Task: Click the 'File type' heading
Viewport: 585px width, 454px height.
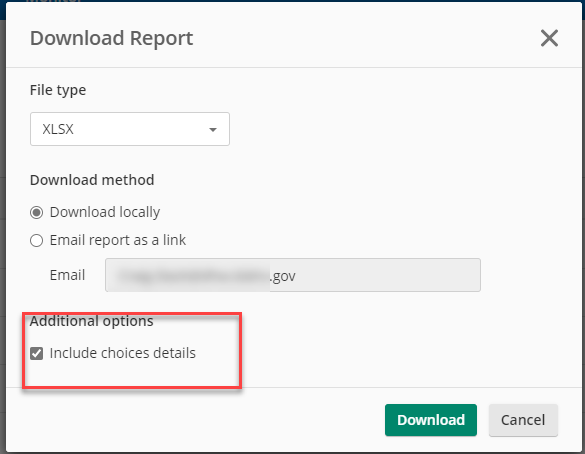Action: point(58,90)
